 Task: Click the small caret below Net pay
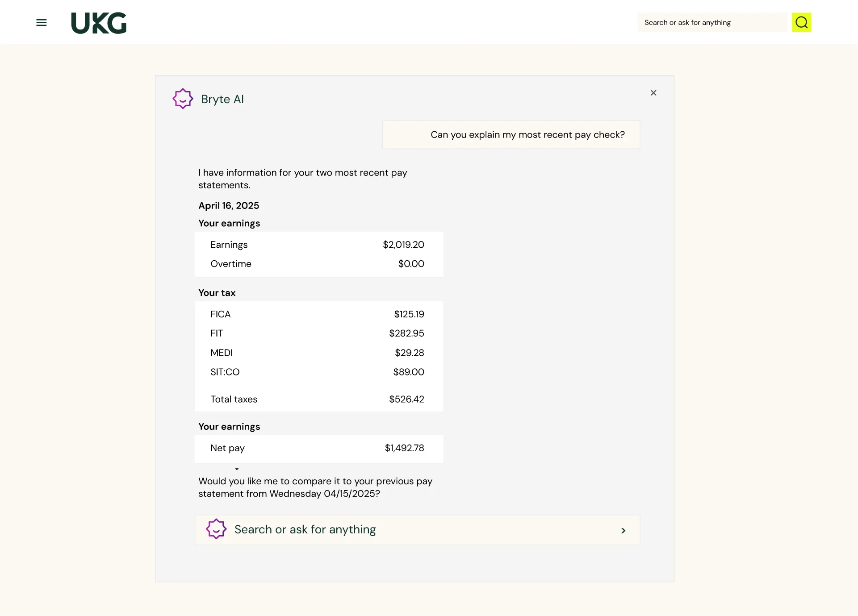237,469
